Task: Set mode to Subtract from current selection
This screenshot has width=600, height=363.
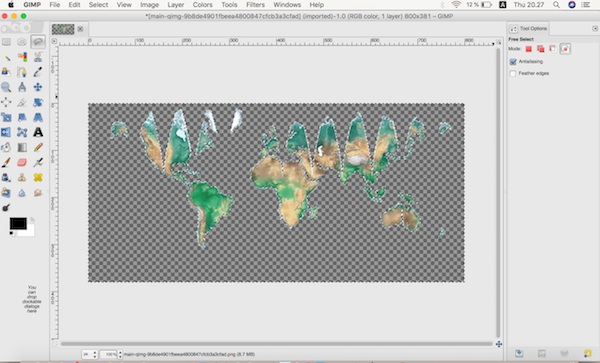Action: (x=553, y=49)
